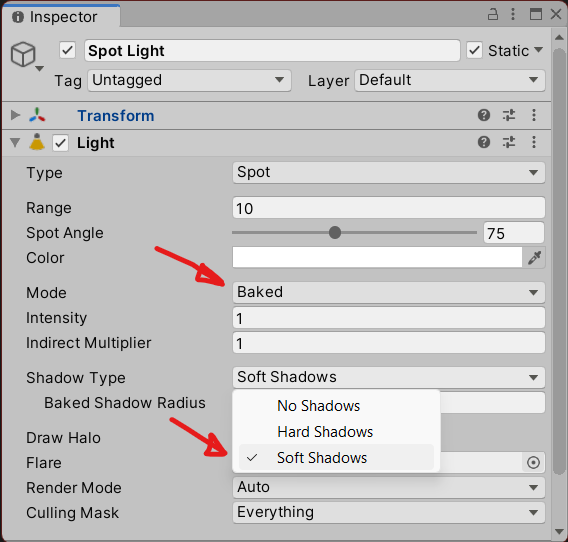Click the Transform axes icon
This screenshot has height=542, width=568.
click(37, 115)
